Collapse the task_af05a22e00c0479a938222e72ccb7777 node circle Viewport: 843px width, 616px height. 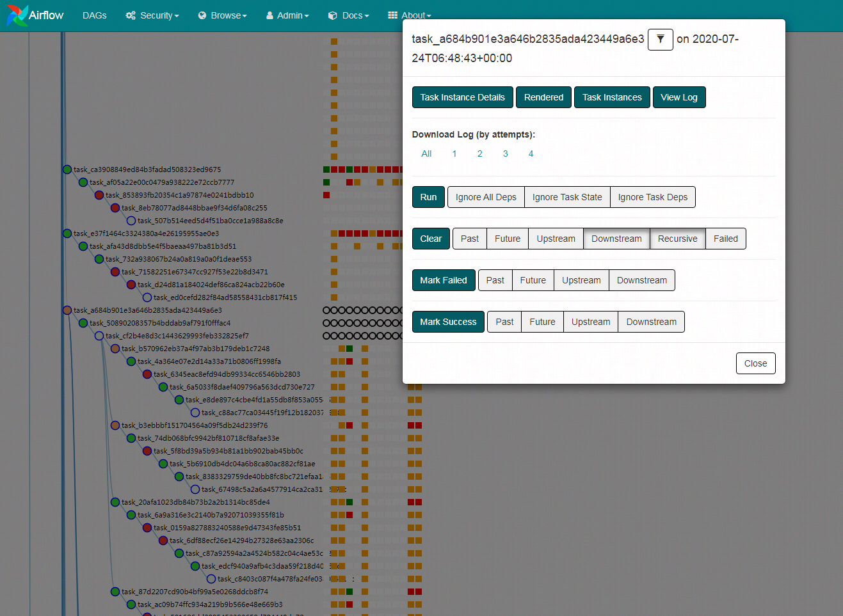point(83,182)
